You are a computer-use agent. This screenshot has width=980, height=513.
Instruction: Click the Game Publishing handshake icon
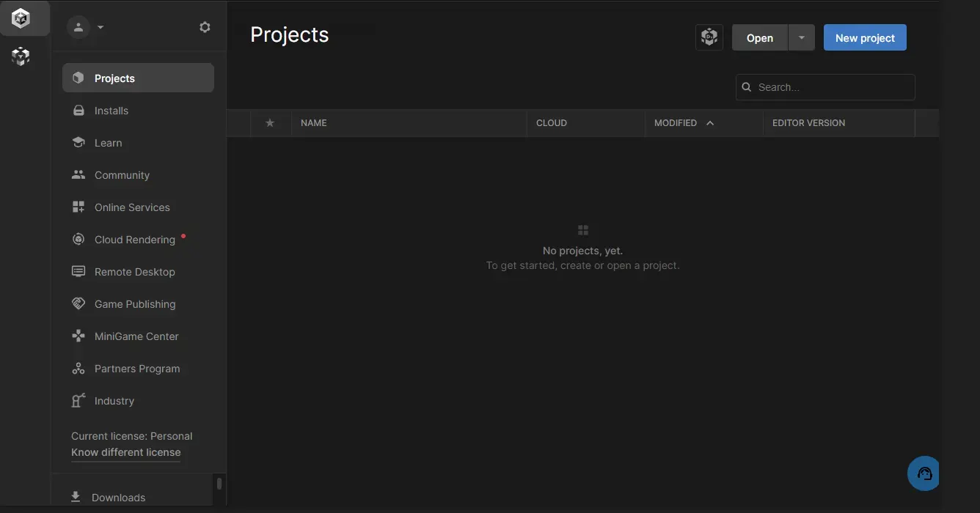point(78,303)
